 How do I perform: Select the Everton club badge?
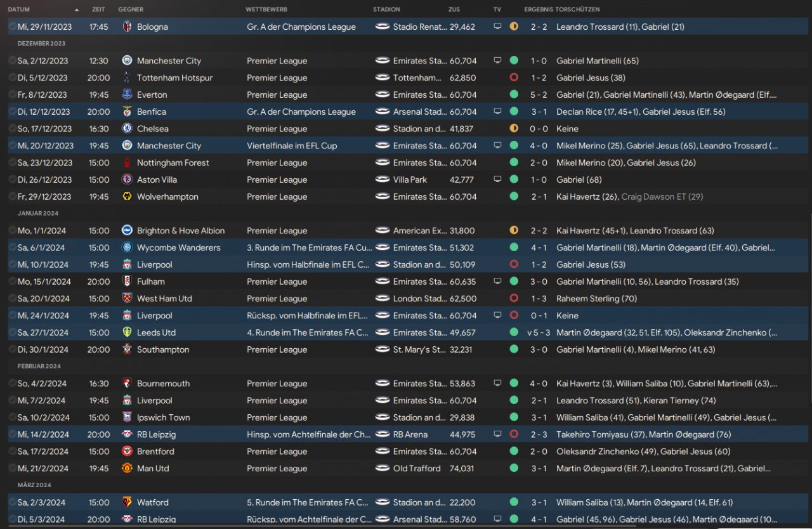click(x=127, y=95)
